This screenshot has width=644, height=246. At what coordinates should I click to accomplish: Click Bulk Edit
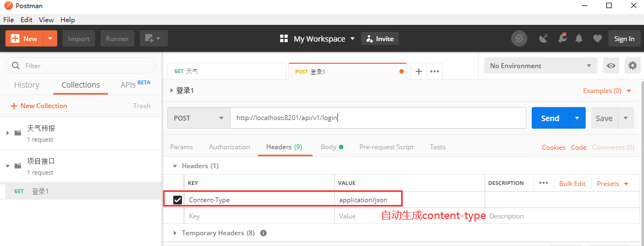click(x=572, y=183)
